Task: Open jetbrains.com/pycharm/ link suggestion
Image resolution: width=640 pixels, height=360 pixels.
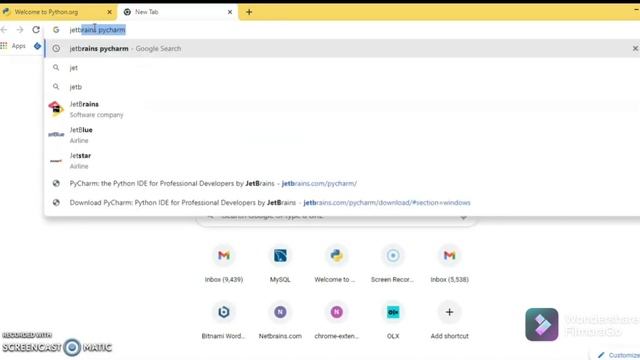Action: click(343, 184)
